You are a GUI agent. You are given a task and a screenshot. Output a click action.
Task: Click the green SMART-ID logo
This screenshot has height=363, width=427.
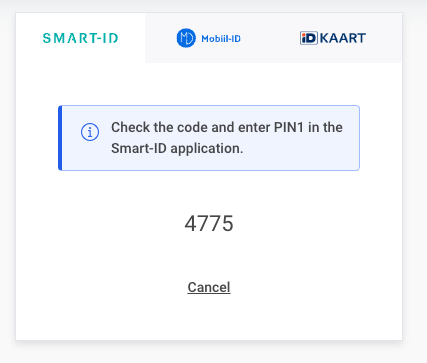point(80,38)
